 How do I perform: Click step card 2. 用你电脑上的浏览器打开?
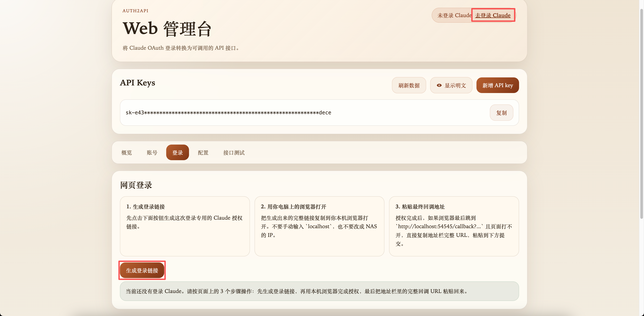click(319, 226)
